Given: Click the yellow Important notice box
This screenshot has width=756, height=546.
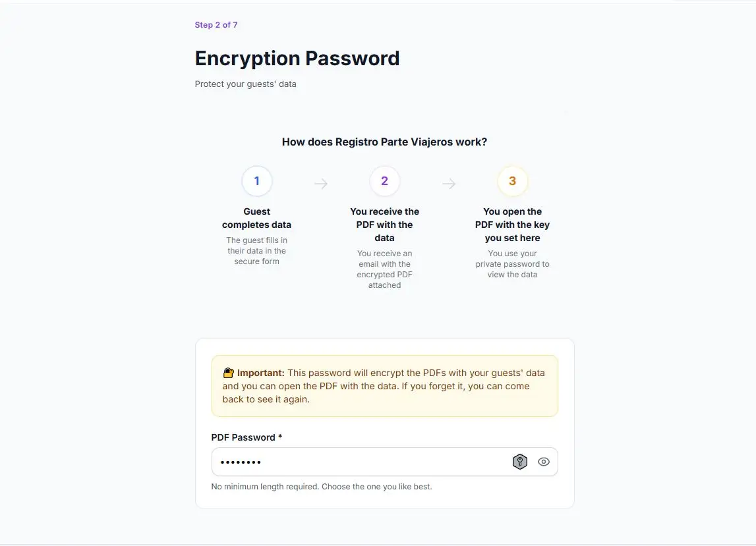Looking at the screenshot, I should pos(384,386).
